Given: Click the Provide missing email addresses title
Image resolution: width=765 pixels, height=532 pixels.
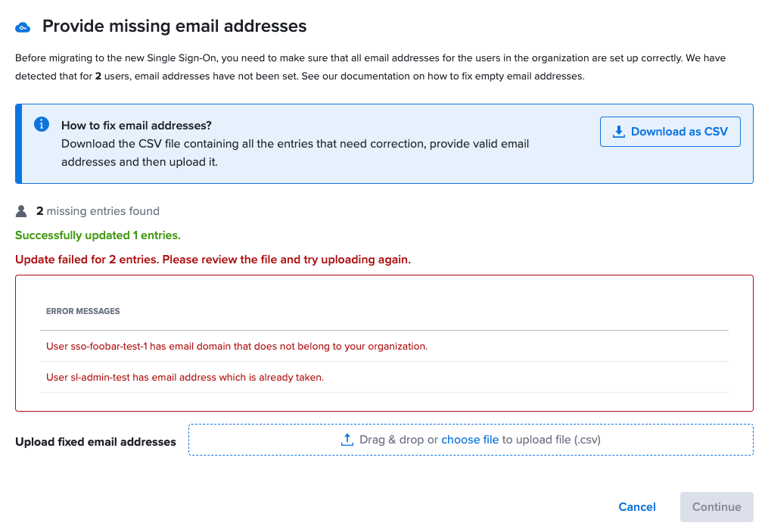Looking at the screenshot, I should (174, 26).
